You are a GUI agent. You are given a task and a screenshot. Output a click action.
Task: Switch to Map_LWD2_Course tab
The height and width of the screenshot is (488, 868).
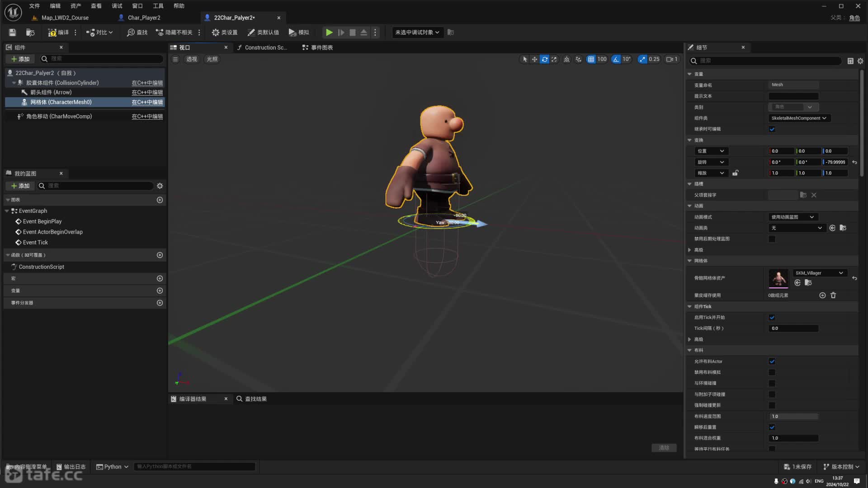[65, 18]
